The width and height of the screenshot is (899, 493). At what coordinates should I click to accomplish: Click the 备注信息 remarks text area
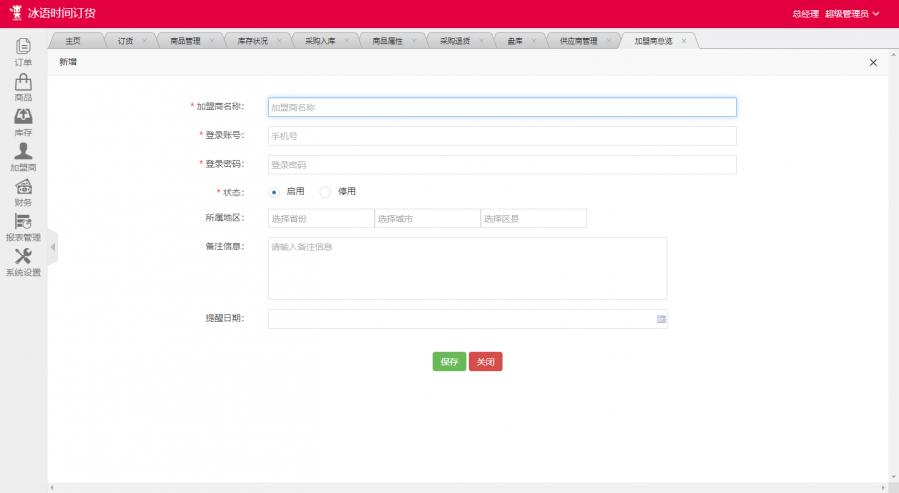467,268
